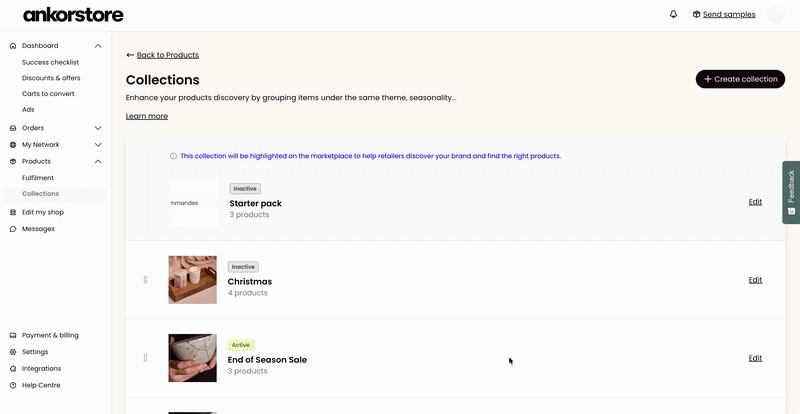Grab the Christmas collection drag handle
Viewport: 800px width, 414px height.
pyautogui.click(x=145, y=280)
